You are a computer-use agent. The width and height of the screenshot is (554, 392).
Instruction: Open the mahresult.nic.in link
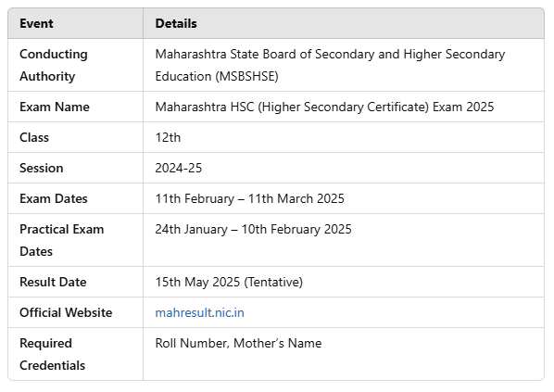tap(199, 313)
